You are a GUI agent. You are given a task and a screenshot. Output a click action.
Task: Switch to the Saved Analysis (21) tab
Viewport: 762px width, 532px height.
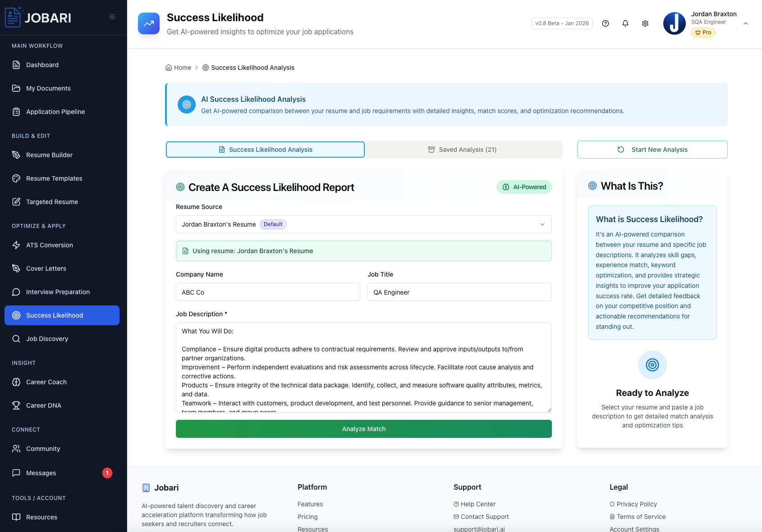click(463, 149)
